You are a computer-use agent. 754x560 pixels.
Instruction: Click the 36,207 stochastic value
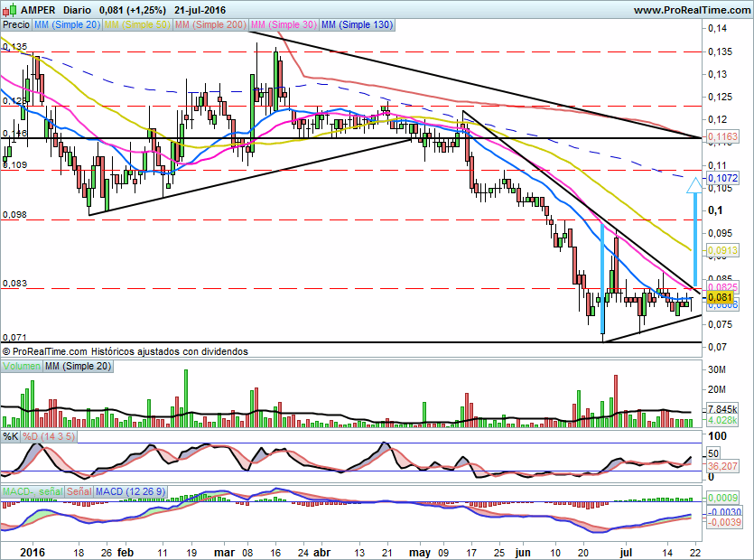tap(722, 466)
